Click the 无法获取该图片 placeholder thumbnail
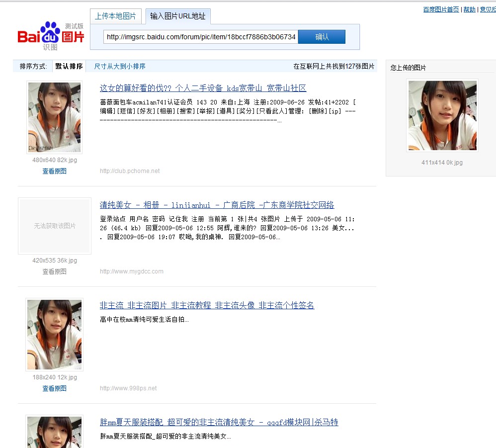Screen dimensions: 496x448 pos(55,226)
